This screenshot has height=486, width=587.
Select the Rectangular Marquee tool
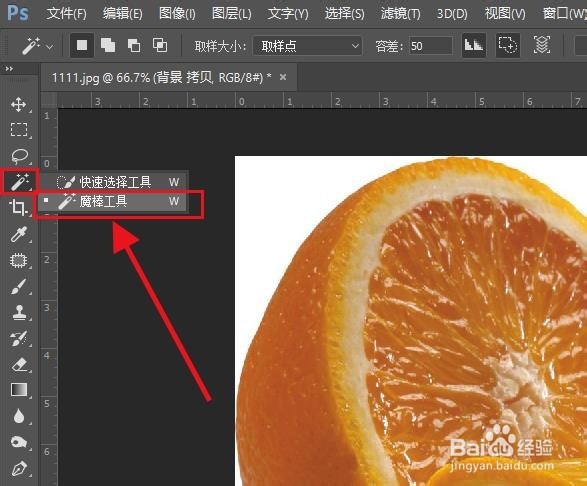(x=19, y=130)
